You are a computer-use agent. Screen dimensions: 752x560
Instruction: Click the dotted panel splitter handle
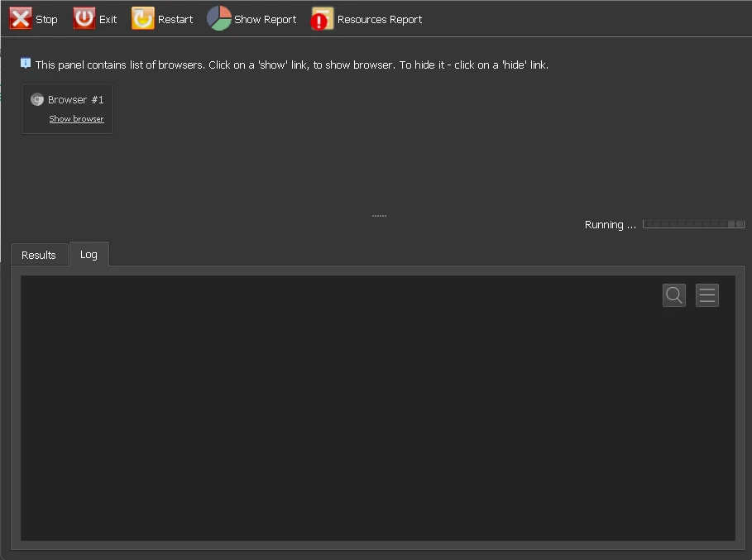point(379,216)
